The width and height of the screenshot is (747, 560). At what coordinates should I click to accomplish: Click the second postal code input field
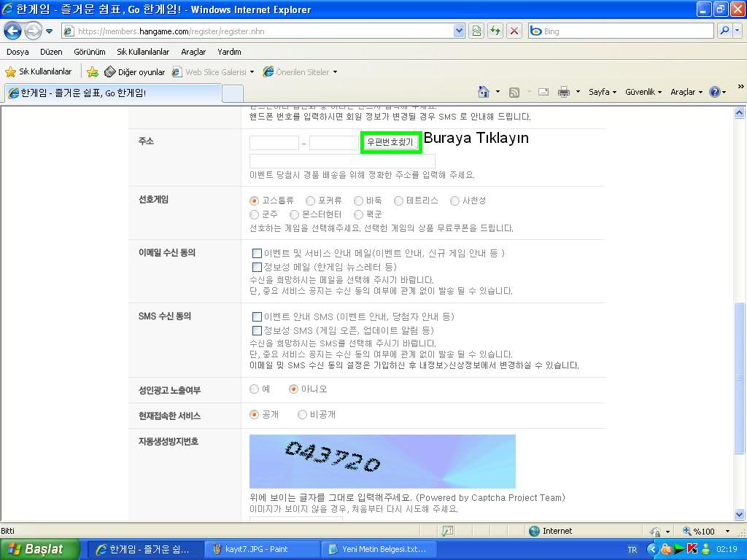click(x=333, y=143)
